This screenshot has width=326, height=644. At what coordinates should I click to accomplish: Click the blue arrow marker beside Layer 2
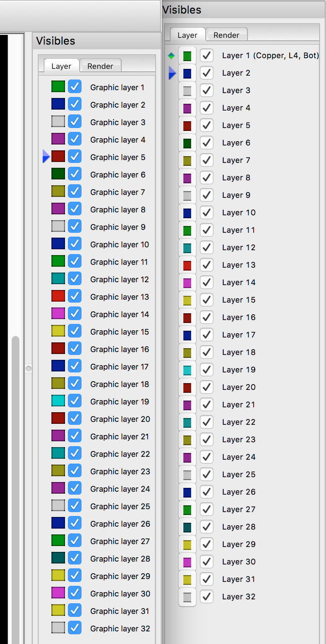click(x=172, y=73)
